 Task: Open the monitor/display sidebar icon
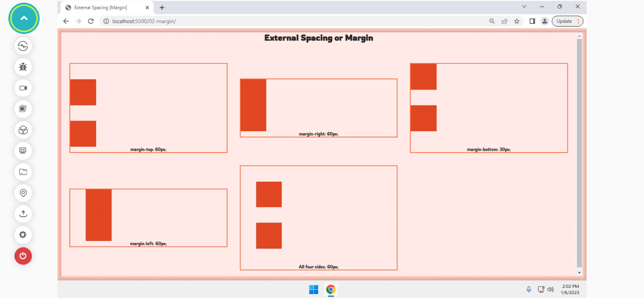pyautogui.click(x=23, y=151)
